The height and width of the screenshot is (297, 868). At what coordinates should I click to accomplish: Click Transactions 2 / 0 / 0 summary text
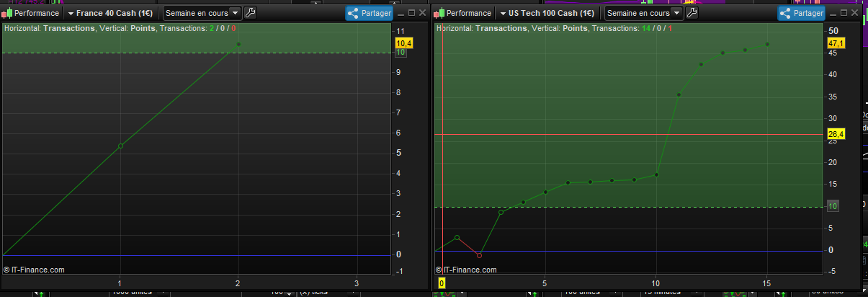(x=197, y=28)
